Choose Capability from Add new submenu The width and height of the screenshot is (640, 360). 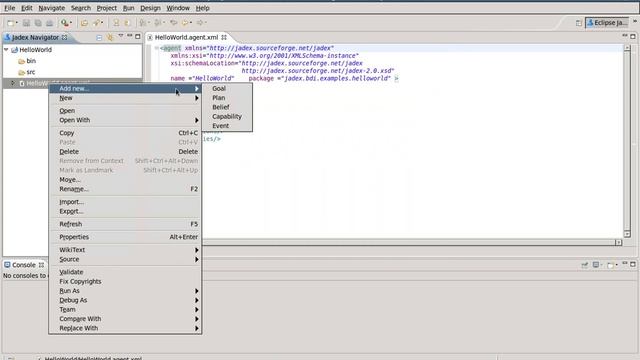pyautogui.click(x=227, y=116)
